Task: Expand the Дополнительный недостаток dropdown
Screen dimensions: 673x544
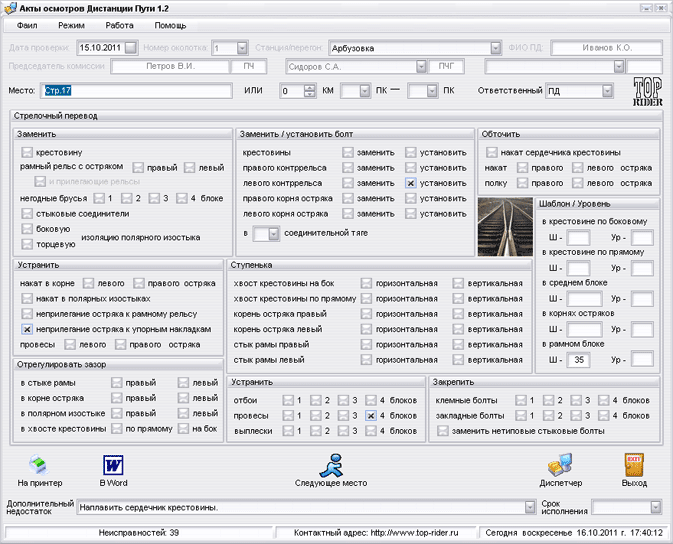Action: tap(529, 508)
